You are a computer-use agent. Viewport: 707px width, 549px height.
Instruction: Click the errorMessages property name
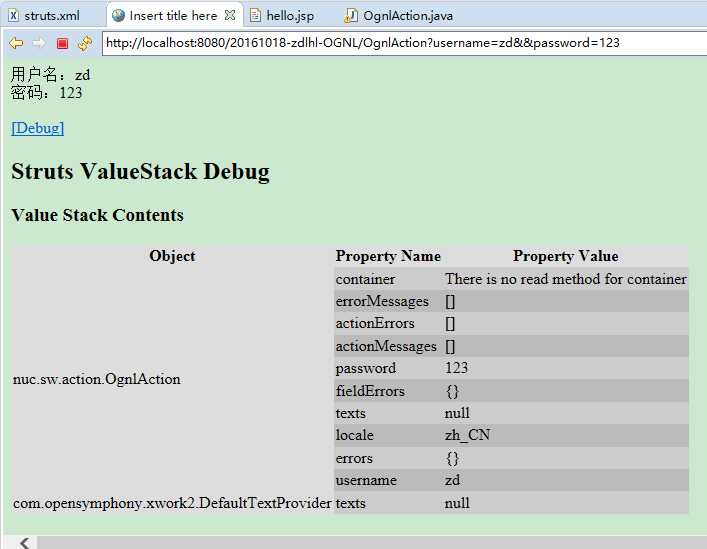[x=382, y=301]
